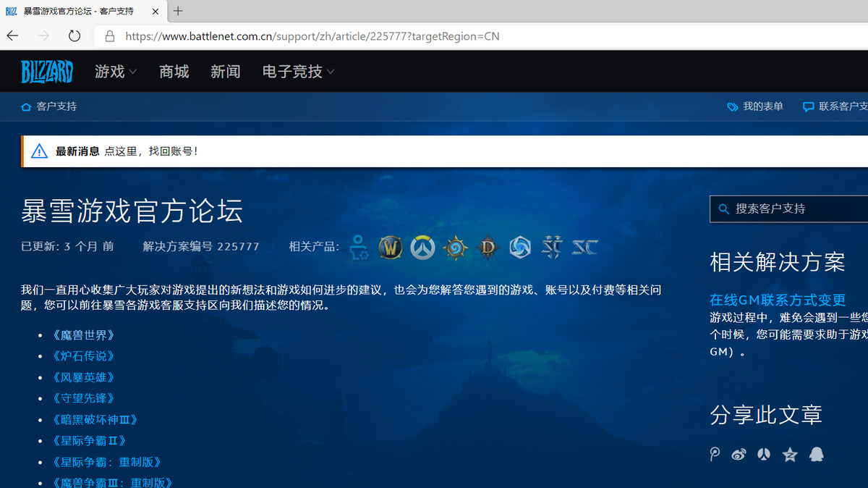Viewport: 868px width, 488px height.
Task: Click the StarCraft II product icon
Action: click(x=553, y=247)
